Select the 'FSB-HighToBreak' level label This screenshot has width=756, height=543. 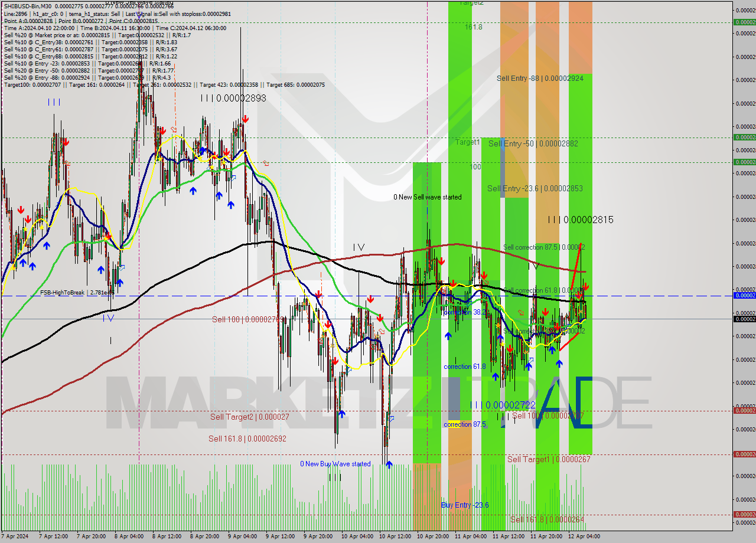coord(77,293)
